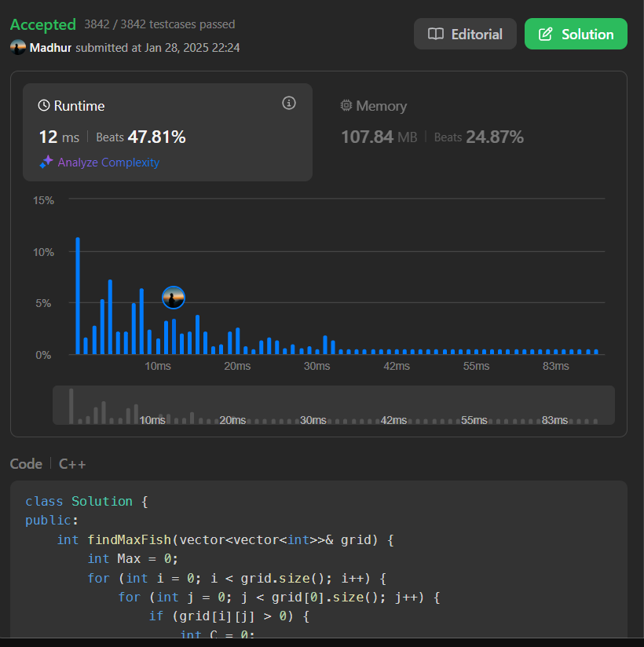Click the Runtime info icon

pos(289,103)
